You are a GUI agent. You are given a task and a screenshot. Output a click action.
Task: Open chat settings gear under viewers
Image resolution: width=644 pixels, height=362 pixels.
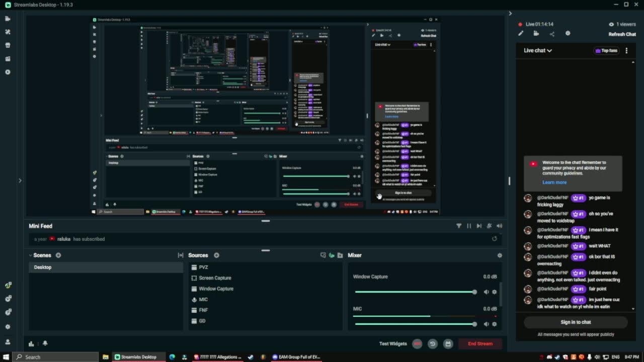(568, 34)
